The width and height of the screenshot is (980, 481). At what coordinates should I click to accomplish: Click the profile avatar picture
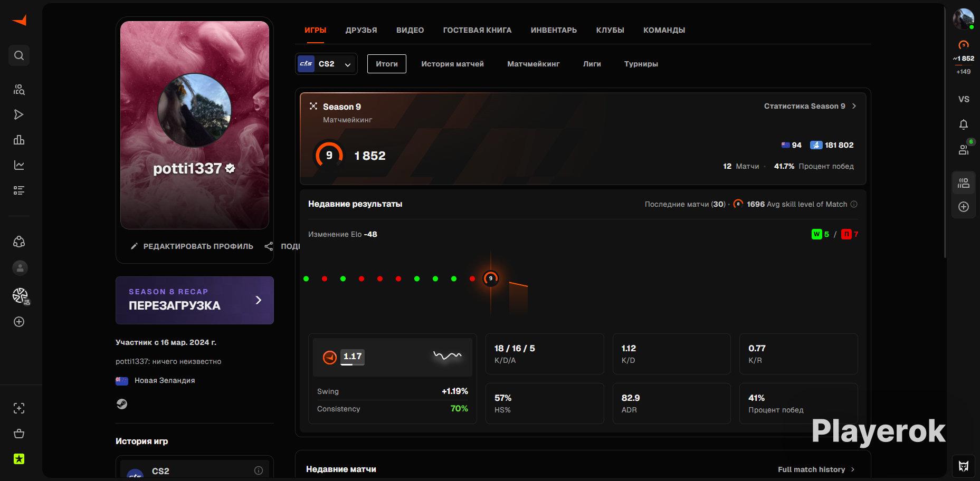pos(195,110)
